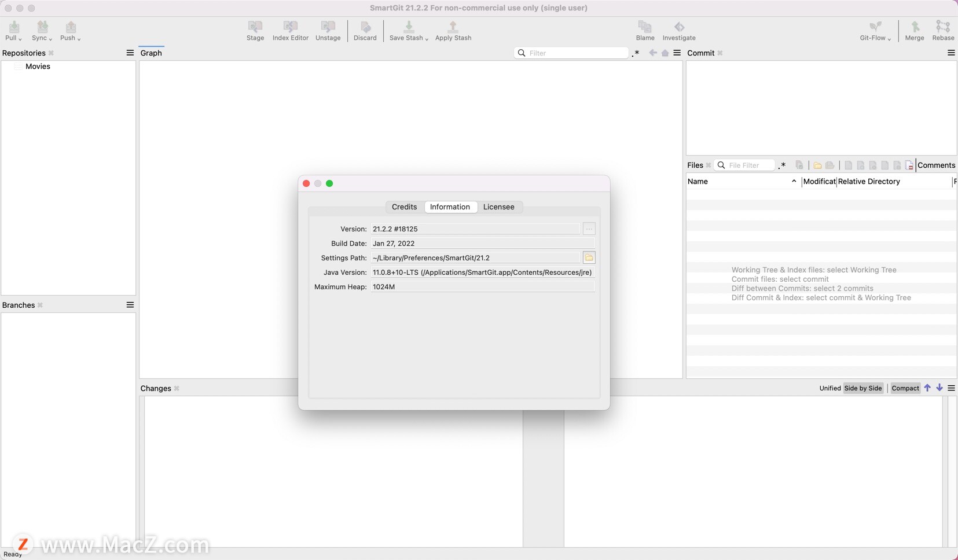Click Save Stash in the main toolbar
Viewport: 958px width, 560px height.
[409, 31]
